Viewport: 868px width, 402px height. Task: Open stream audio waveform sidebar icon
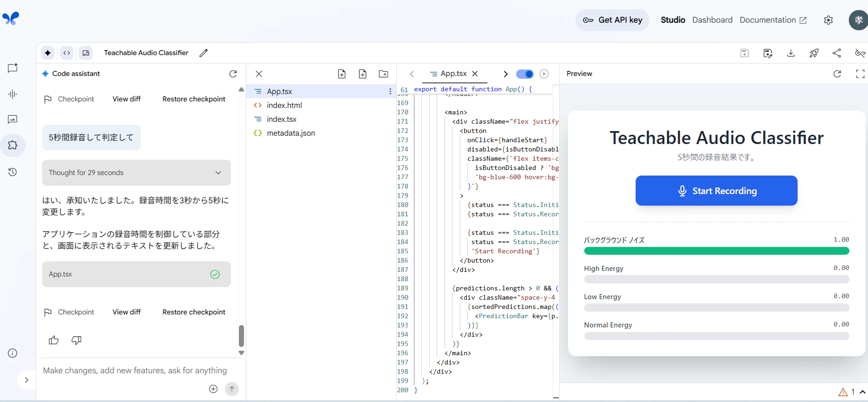12,94
